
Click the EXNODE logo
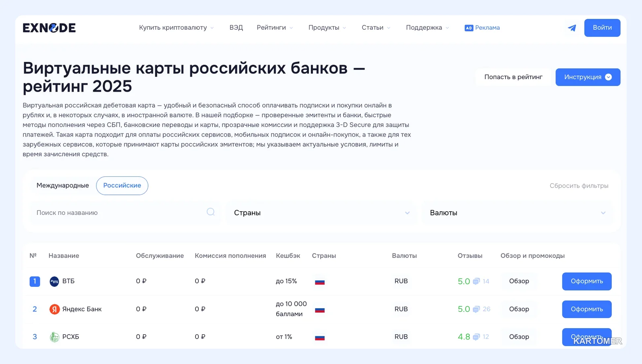(x=49, y=28)
